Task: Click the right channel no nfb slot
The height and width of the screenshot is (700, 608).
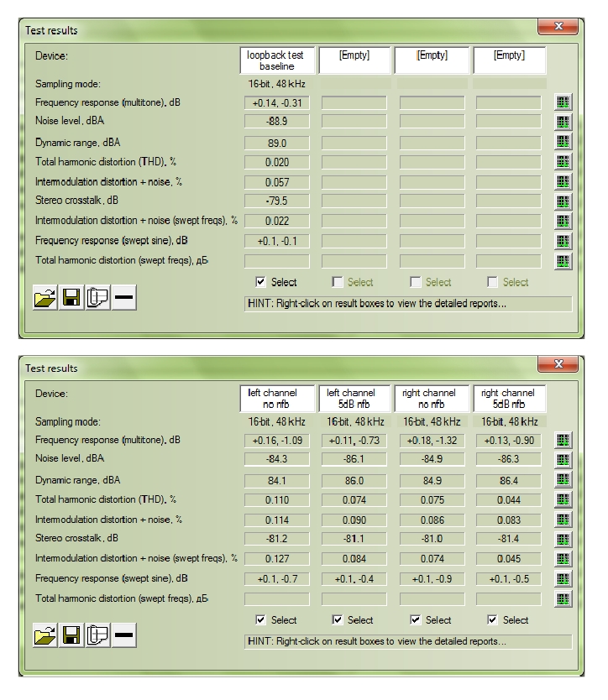Action: point(432,398)
